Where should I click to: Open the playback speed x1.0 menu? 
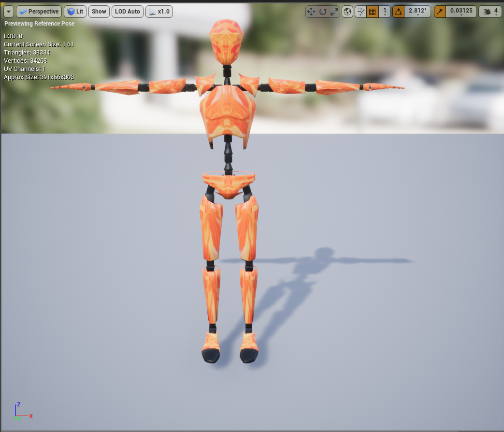point(159,12)
